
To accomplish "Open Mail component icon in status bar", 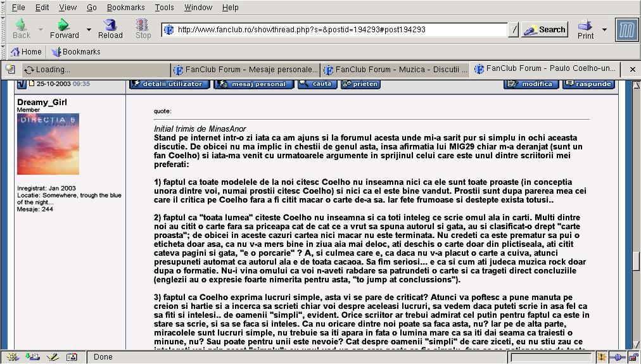I will (x=32, y=357).
